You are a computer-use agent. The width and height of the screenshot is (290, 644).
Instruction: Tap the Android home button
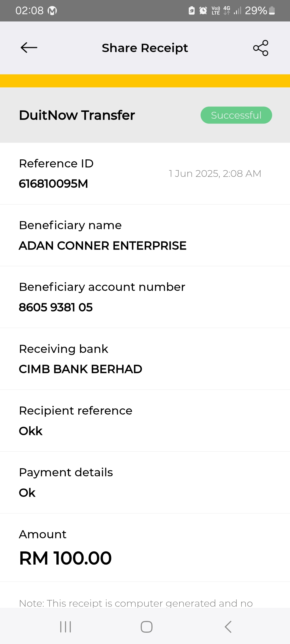click(x=146, y=627)
